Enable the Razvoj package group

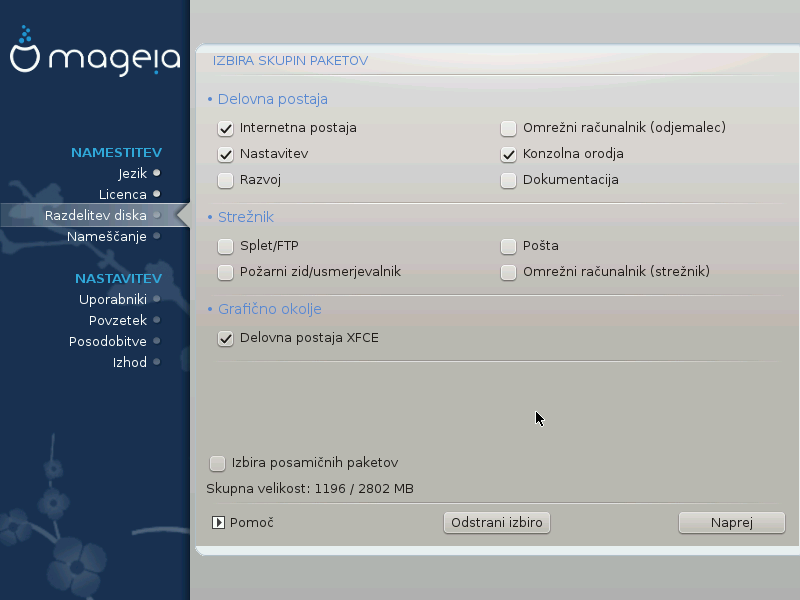pos(225,180)
